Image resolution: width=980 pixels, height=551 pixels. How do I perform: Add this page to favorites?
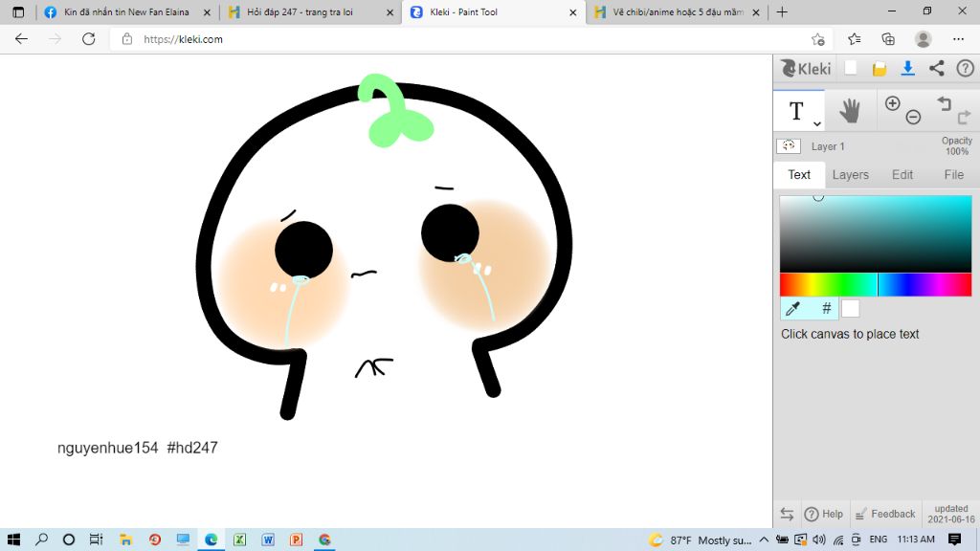(817, 39)
